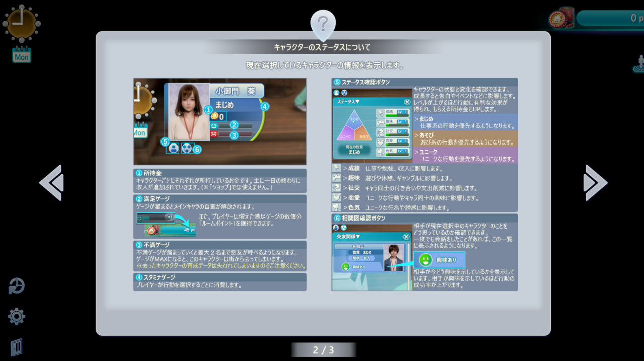This screenshot has width=644, height=361.
Task: Open the settings gear icon
Action: tap(17, 316)
